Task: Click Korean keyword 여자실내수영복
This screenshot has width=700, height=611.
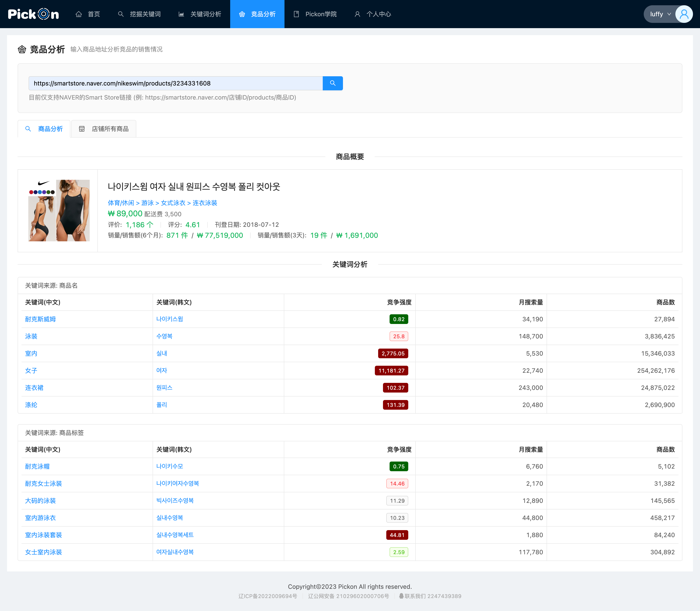Action: point(175,552)
